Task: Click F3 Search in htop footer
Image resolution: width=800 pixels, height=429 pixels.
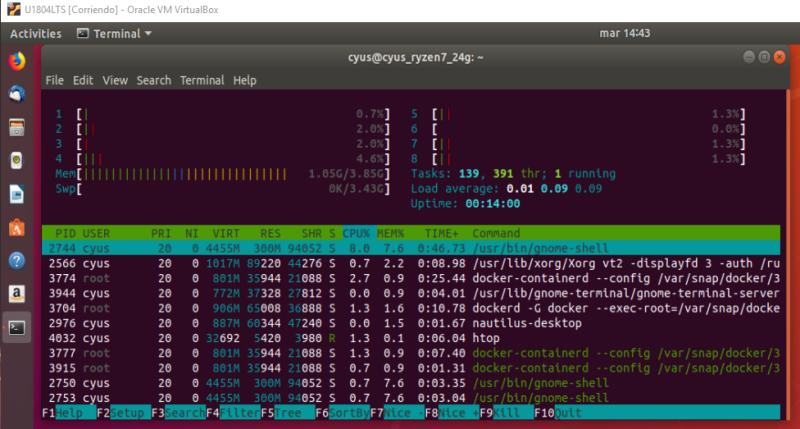Action: 179,413
